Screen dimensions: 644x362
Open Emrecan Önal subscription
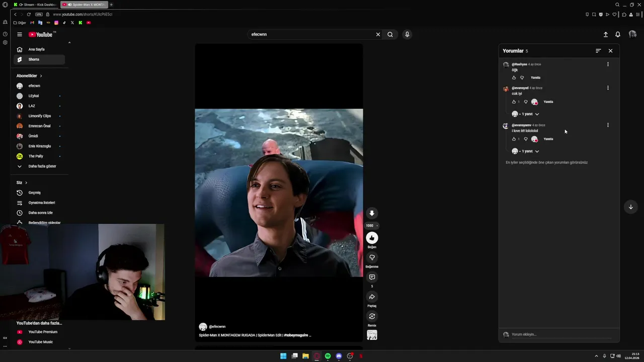39,126
